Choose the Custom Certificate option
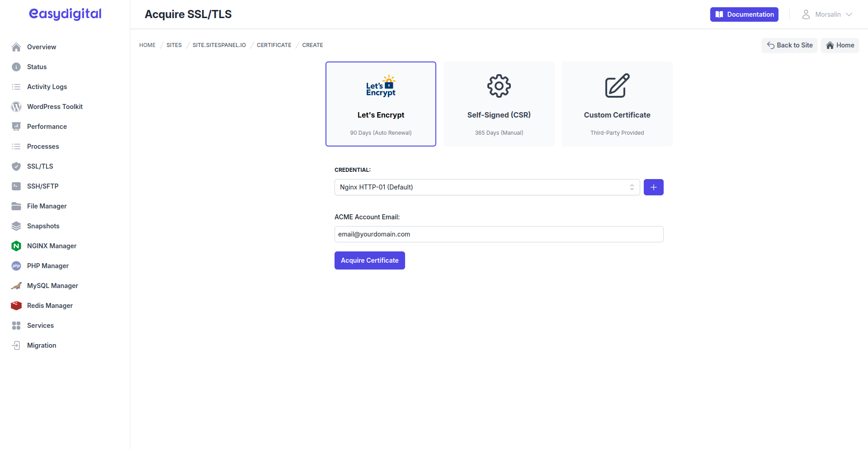The image size is (868, 449). pos(617,104)
